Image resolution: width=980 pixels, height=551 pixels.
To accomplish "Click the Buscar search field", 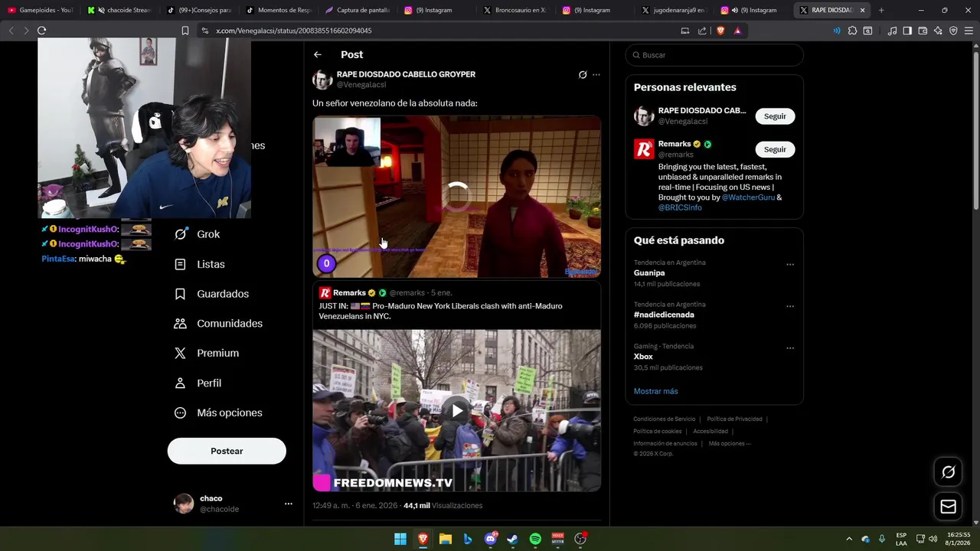I will point(714,55).
